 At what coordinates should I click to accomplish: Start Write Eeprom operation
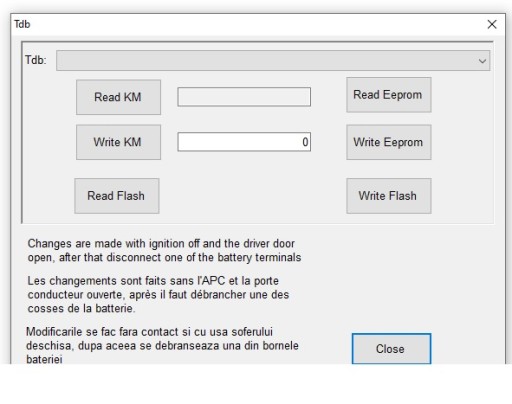389,142
